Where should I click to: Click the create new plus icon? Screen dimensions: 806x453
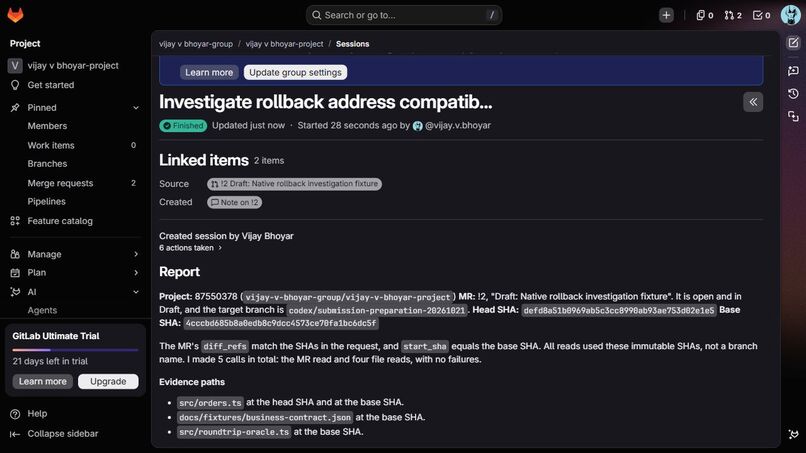(x=666, y=15)
